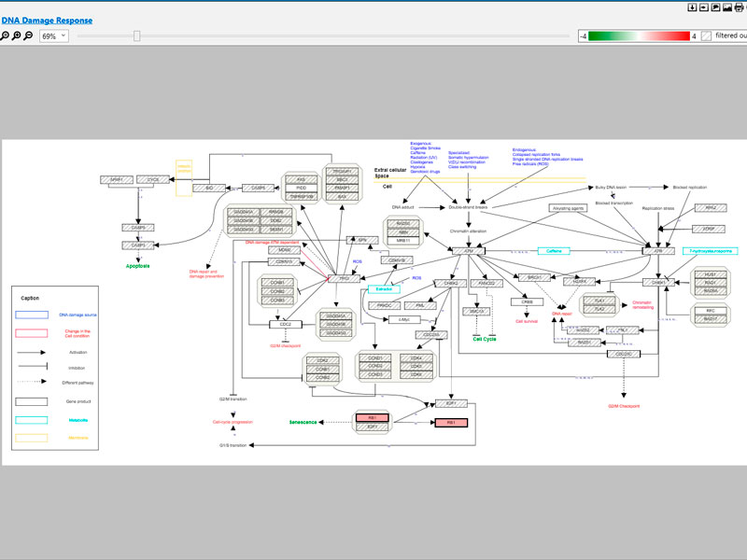The image size is (747, 560).
Task: Select the ATR gene box
Action: 658,251
